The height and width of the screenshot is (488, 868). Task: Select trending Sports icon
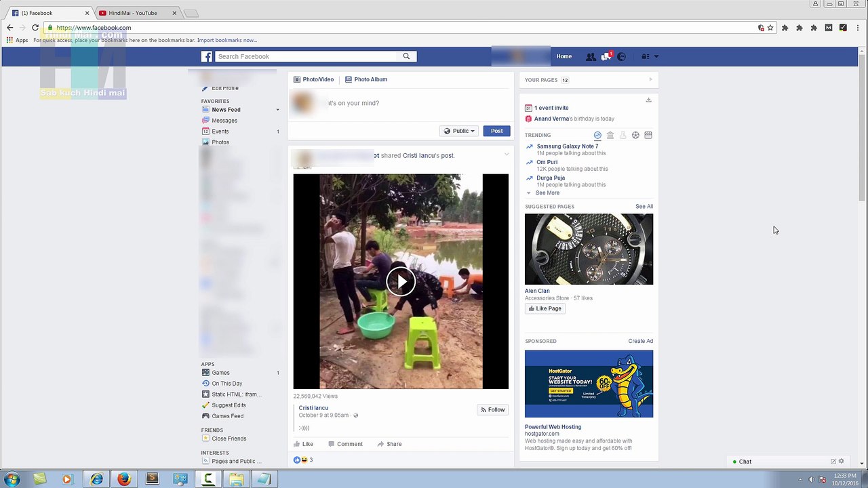(x=635, y=136)
